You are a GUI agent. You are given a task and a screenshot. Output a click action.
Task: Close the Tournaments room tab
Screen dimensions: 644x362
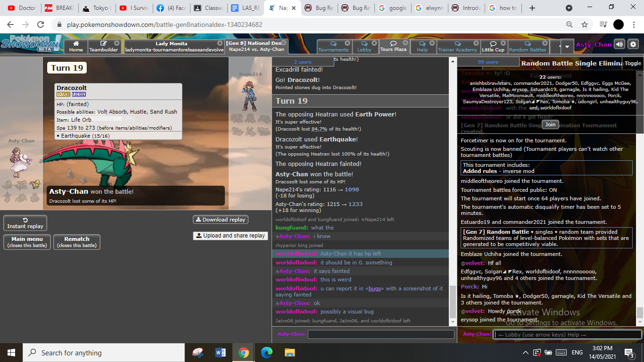(x=347, y=43)
